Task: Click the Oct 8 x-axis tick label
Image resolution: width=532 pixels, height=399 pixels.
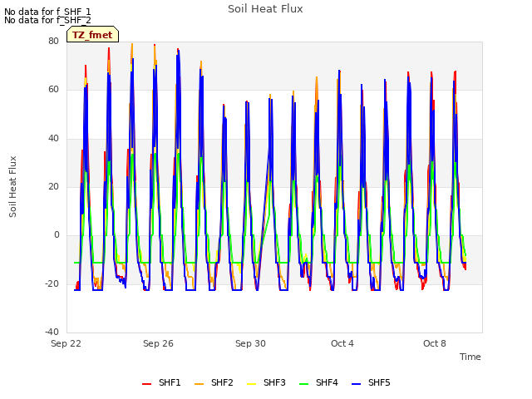Action: click(x=435, y=343)
